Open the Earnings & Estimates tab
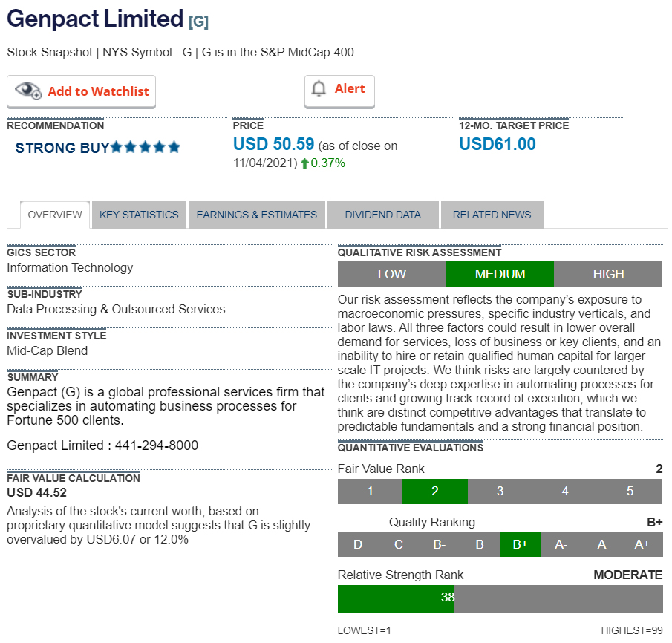 [x=256, y=215]
